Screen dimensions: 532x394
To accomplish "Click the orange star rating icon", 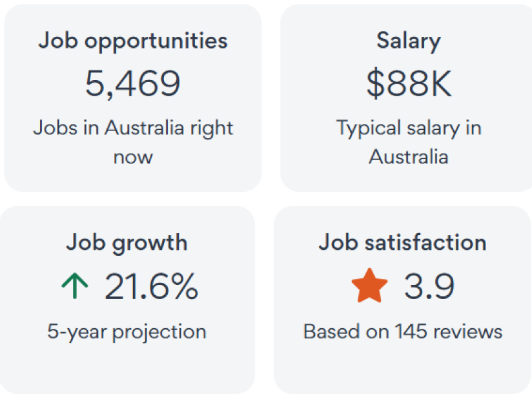I will [x=370, y=286].
